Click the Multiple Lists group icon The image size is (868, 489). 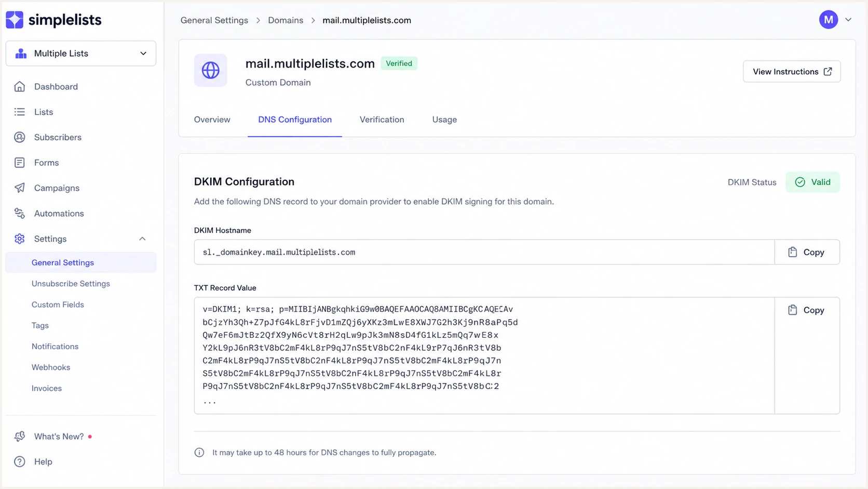pos(21,54)
